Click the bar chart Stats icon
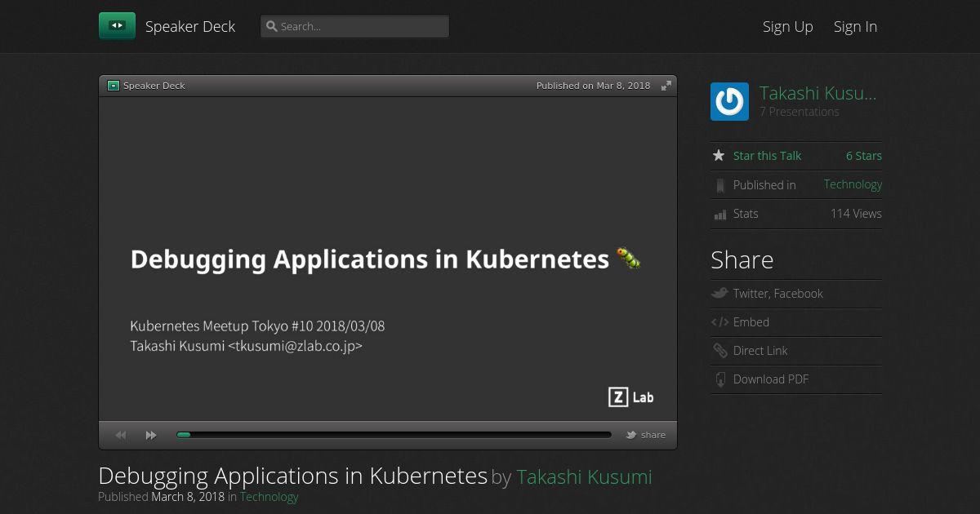The height and width of the screenshot is (514, 980). click(719, 215)
